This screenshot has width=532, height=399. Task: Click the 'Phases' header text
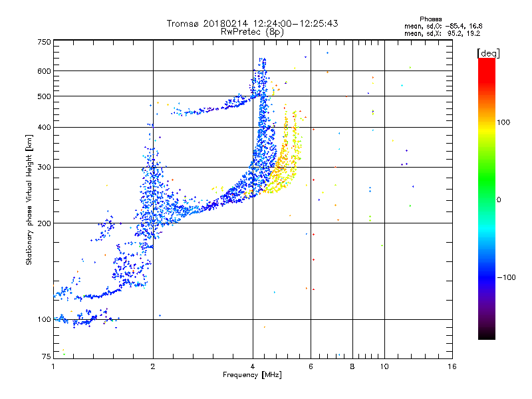[x=430, y=19]
